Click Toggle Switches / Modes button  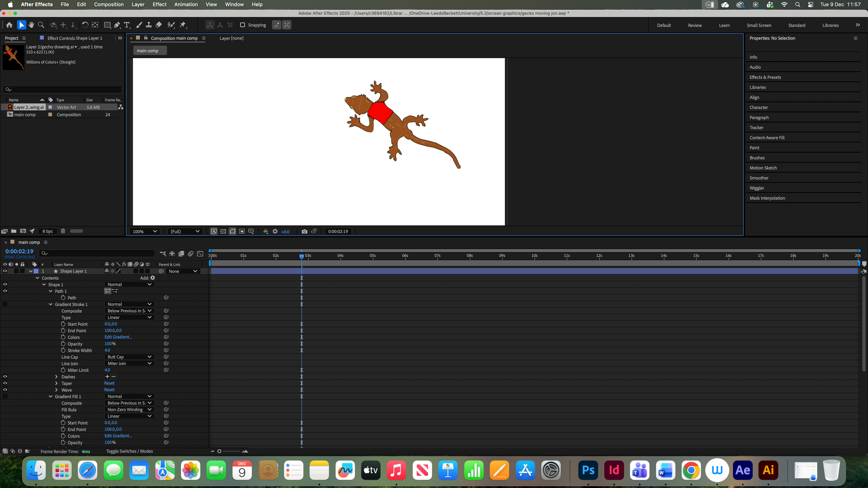129,452
